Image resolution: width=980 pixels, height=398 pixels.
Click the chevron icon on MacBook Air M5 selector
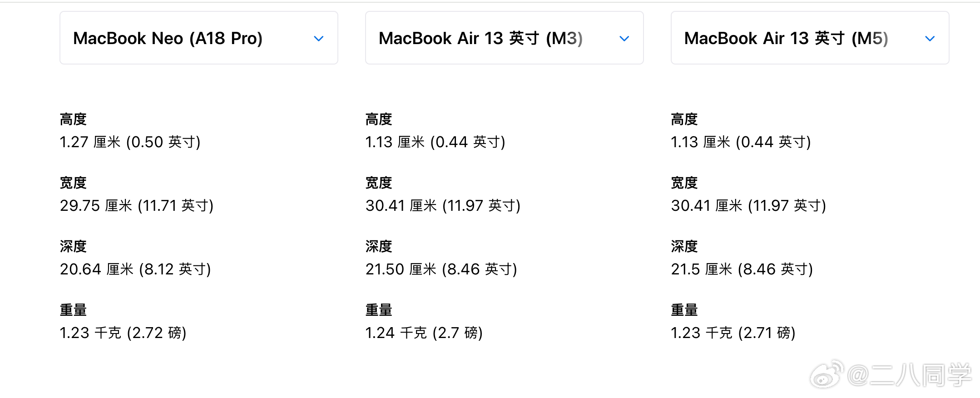coord(930,38)
